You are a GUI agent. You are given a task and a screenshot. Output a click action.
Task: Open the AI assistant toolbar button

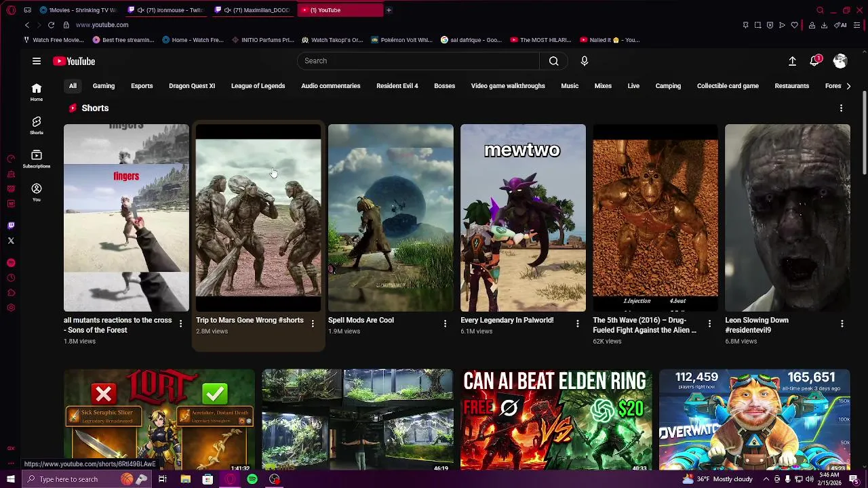point(841,25)
